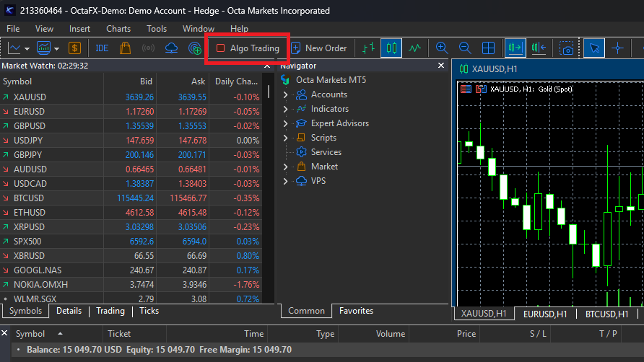Select Services in Navigator

click(326, 152)
